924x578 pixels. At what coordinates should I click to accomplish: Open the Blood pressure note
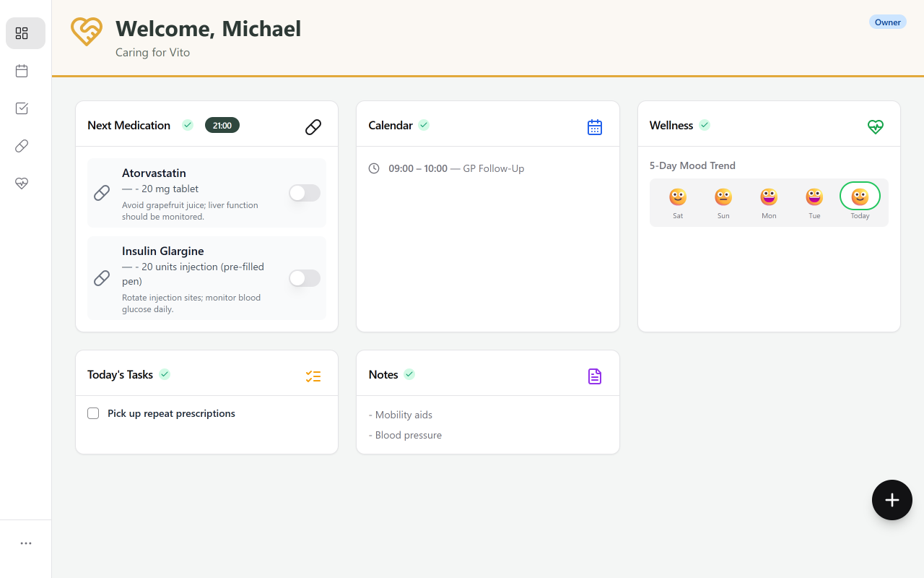(405, 435)
